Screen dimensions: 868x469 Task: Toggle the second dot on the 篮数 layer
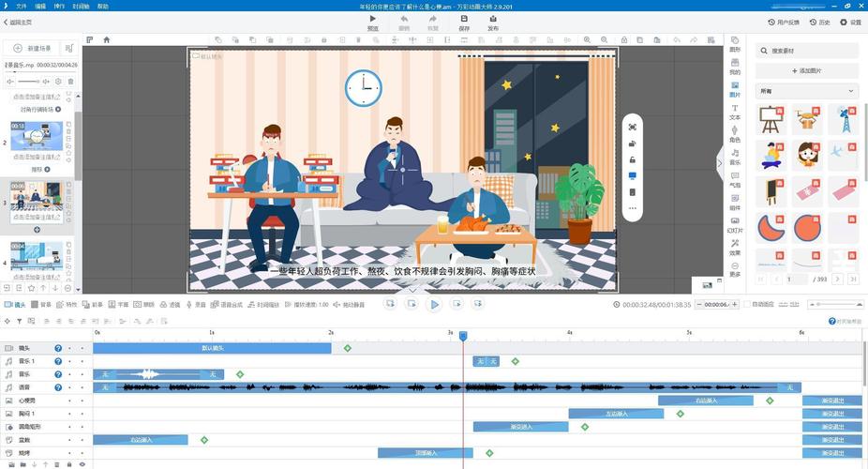tap(82, 440)
